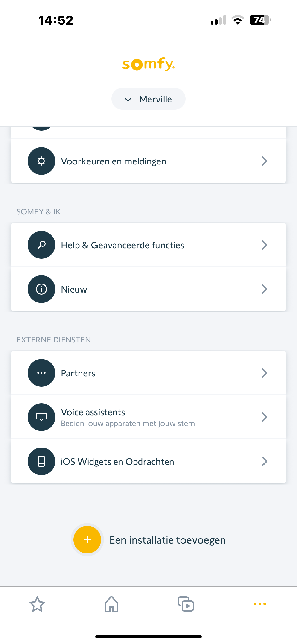The height and width of the screenshot is (644, 297).
Task: Open the favorites star tab
Action: (x=37, y=604)
